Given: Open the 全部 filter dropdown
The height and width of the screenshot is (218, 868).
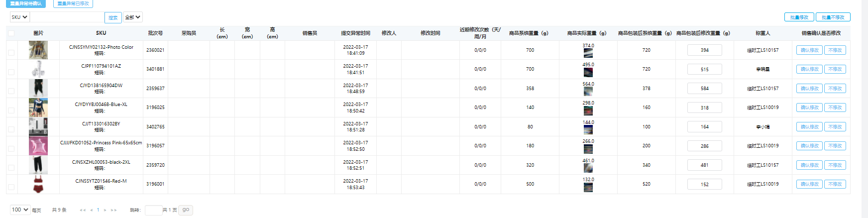Looking at the screenshot, I should pyautogui.click(x=132, y=17).
